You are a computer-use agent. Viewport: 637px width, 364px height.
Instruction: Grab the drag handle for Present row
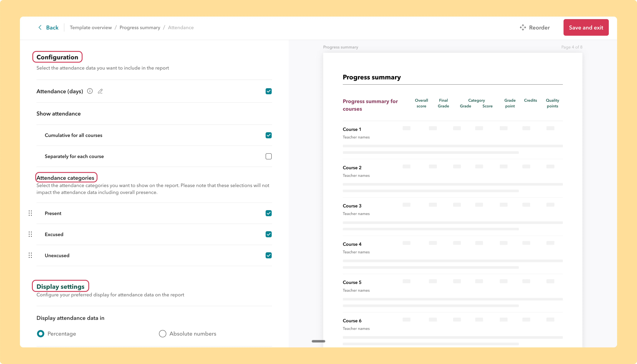(30, 213)
